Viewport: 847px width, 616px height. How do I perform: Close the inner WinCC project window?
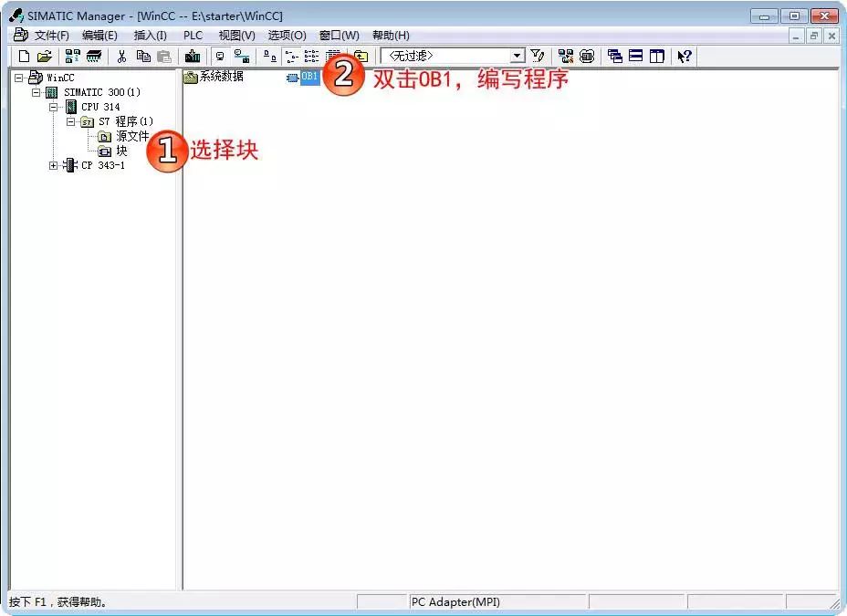[x=831, y=37]
